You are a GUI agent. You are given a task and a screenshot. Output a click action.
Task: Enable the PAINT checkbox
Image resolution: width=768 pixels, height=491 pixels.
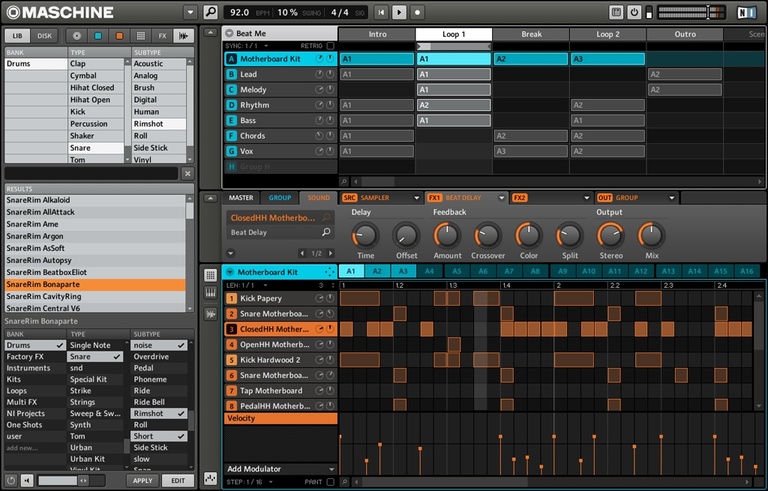coord(331,482)
